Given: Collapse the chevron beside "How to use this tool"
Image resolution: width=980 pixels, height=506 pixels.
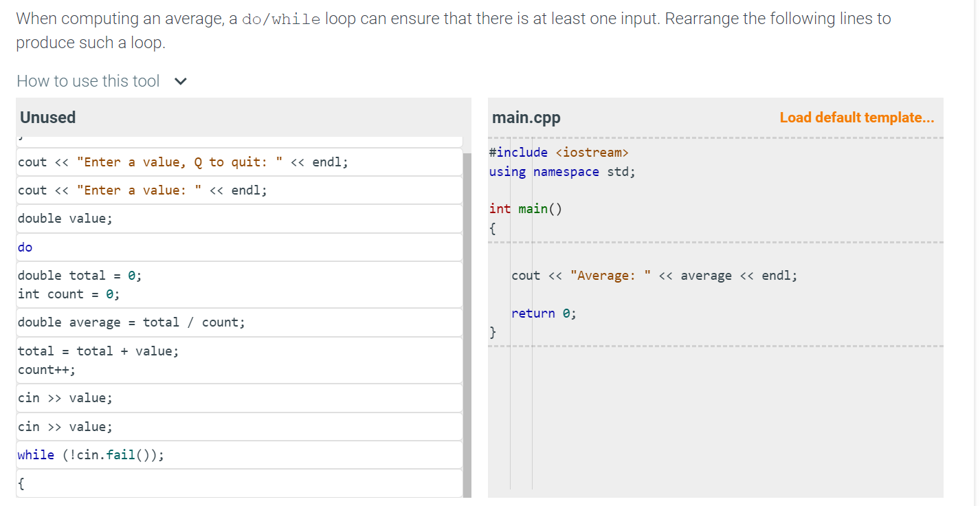Looking at the screenshot, I should tap(180, 80).
